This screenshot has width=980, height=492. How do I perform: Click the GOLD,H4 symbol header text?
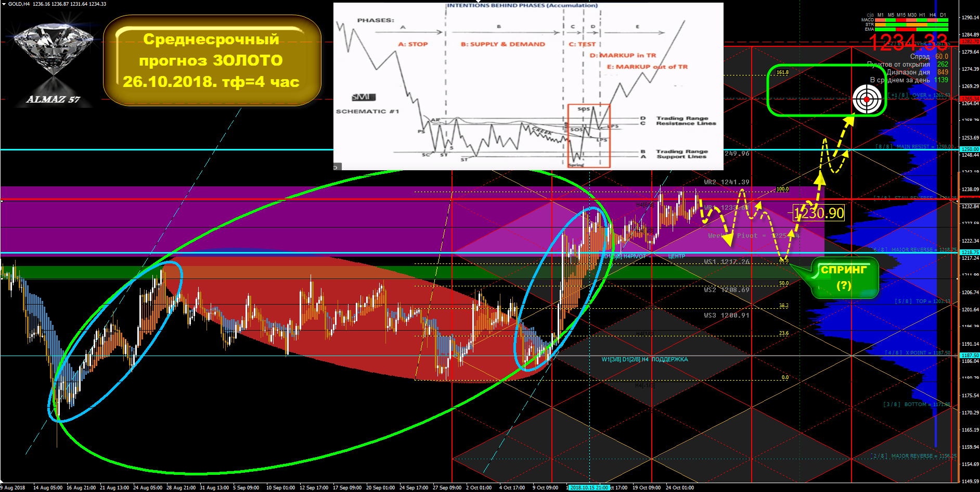pyautogui.click(x=19, y=4)
